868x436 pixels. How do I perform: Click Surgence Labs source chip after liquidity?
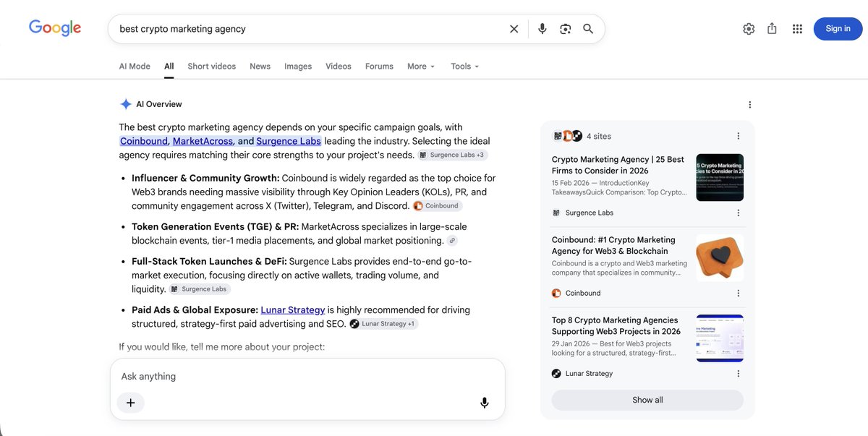[x=200, y=289]
